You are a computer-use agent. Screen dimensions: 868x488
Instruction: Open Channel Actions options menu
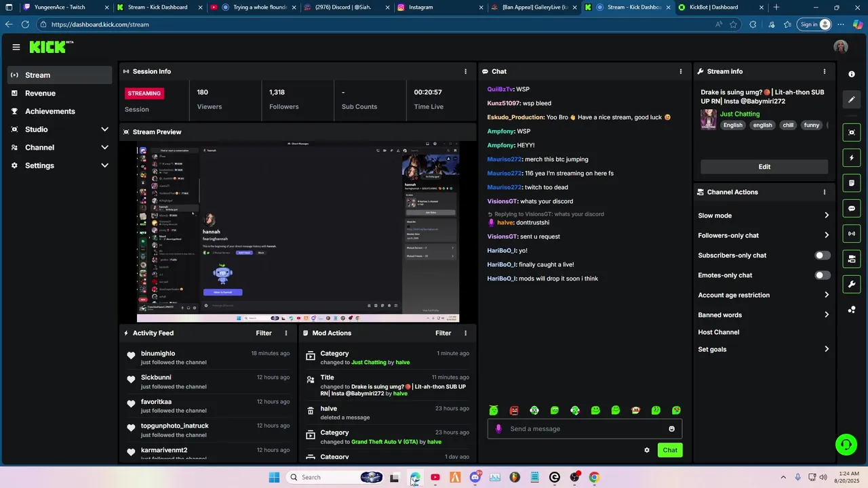(x=825, y=192)
